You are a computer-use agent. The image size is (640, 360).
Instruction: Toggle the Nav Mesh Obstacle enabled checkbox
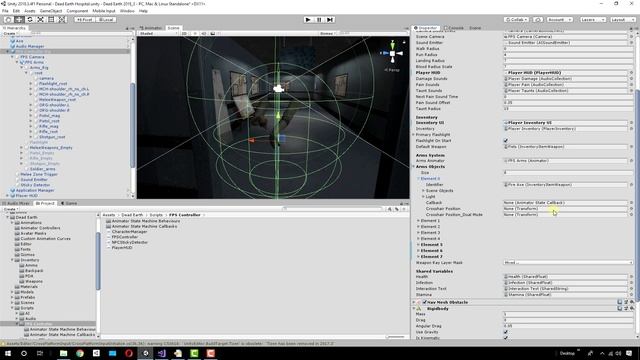424,302
